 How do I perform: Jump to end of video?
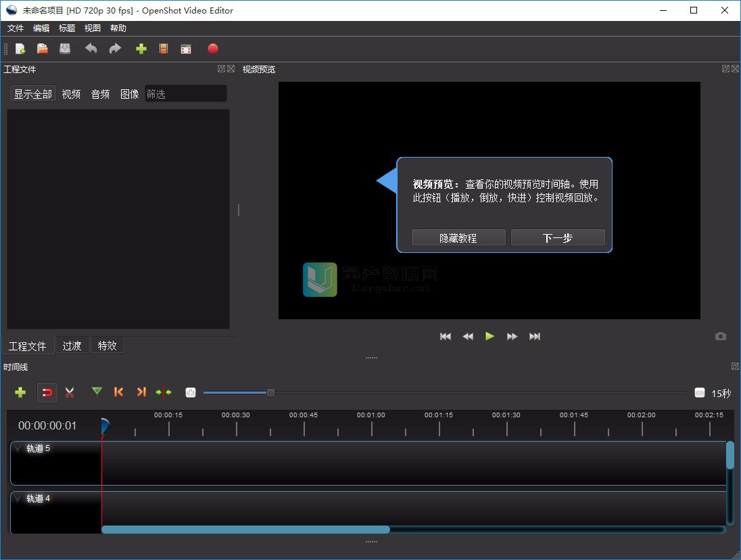[x=535, y=336]
